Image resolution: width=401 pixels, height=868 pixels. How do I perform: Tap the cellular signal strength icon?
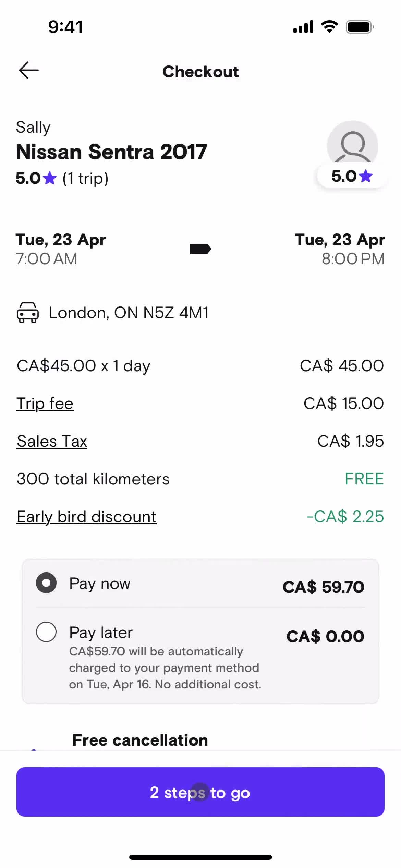pyautogui.click(x=303, y=27)
